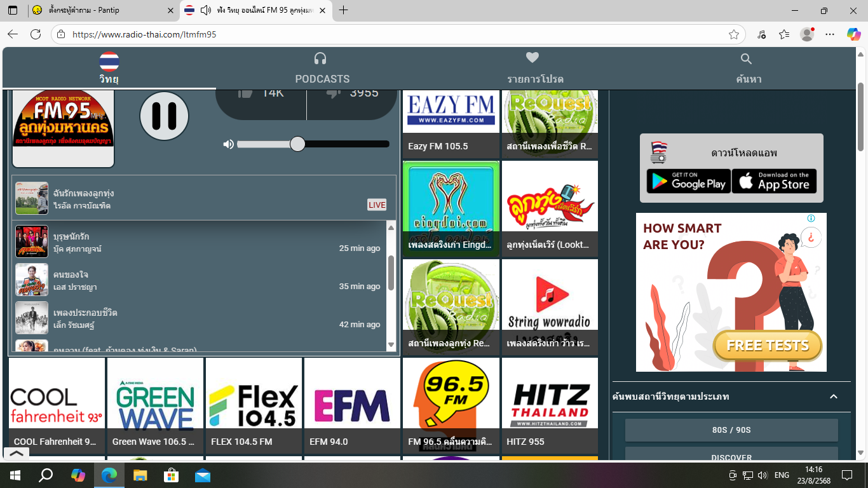
Task: Click the magnifier search icon in header
Action: [747, 59]
